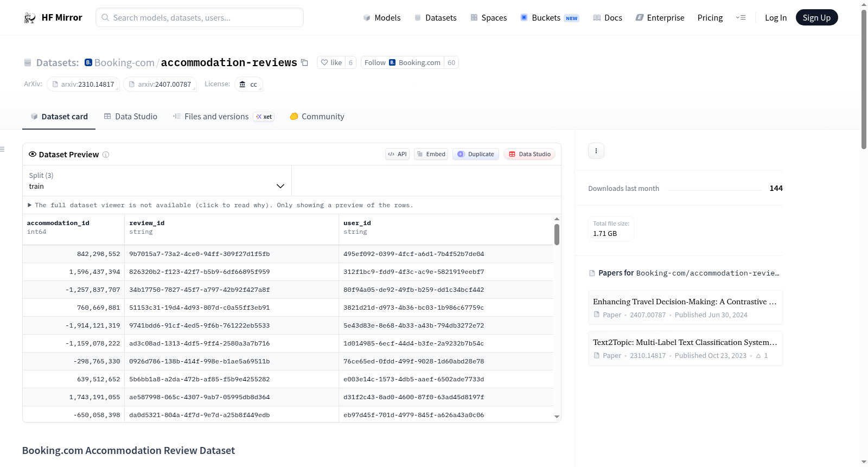Screen dimensions: 868x467
Task: Expand the full dataset viewer notice
Action: pos(221,206)
